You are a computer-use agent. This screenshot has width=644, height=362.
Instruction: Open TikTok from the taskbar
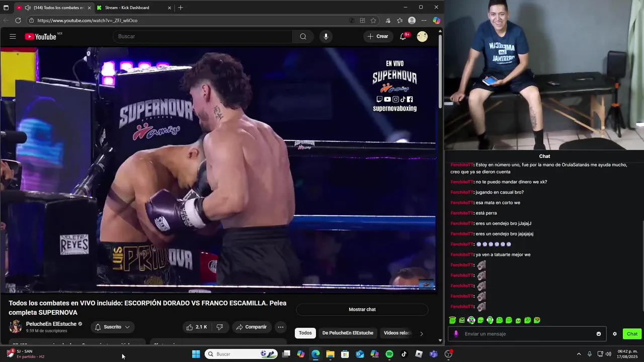click(x=404, y=354)
